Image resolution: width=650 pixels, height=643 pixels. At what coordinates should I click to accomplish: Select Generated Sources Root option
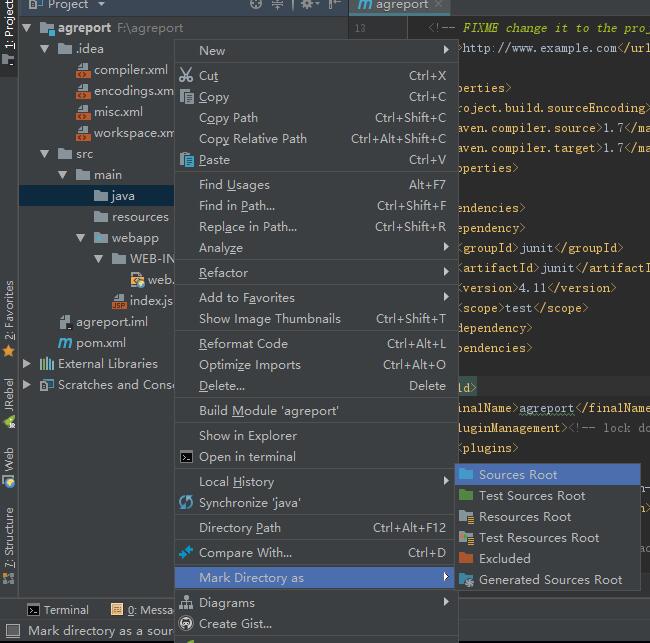pyautogui.click(x=549, y=579)
